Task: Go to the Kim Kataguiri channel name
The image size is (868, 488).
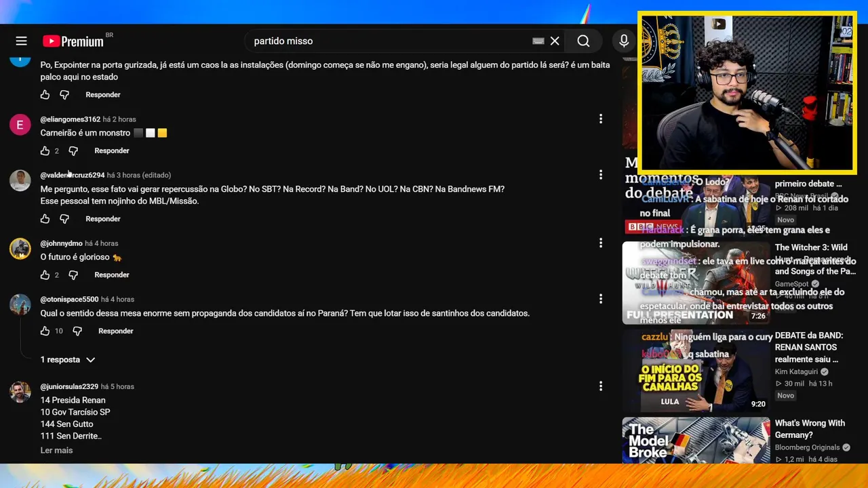Action: click(x=796, y=372)
